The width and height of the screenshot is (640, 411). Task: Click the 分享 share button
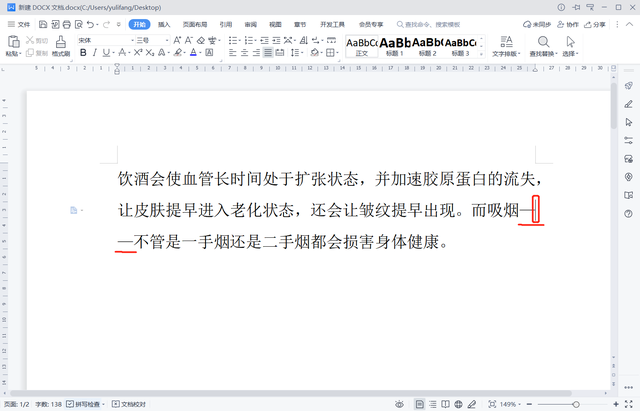point(595,24)
